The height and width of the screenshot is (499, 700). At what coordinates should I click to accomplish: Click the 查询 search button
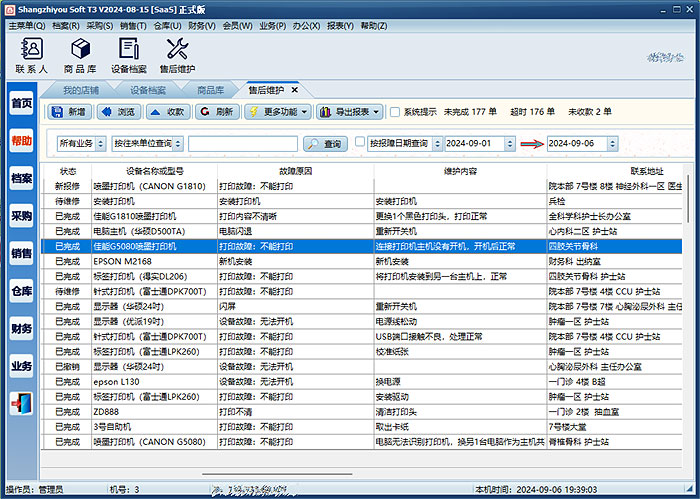click(325, 144)
